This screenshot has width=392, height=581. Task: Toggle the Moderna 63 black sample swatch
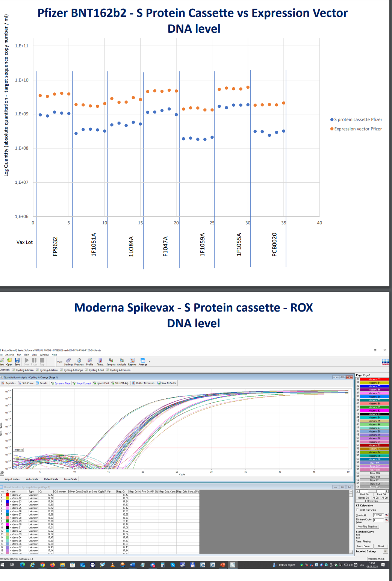pos(374,414)
